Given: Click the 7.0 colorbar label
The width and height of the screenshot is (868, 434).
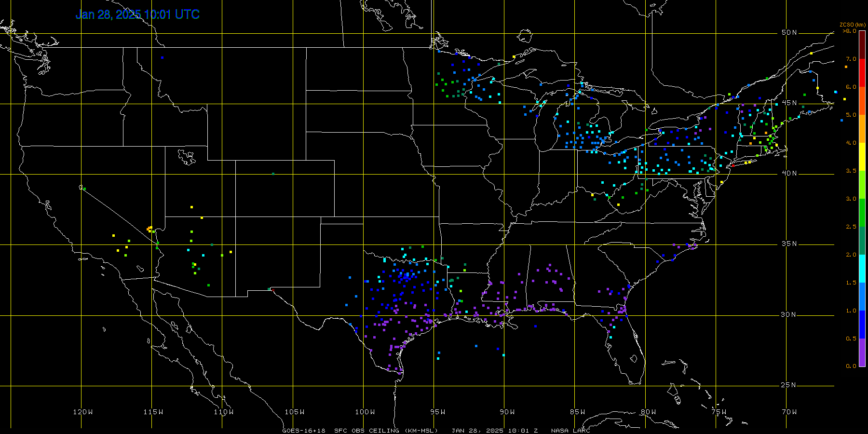Looking at the screenshot, I should pos(851,59).
